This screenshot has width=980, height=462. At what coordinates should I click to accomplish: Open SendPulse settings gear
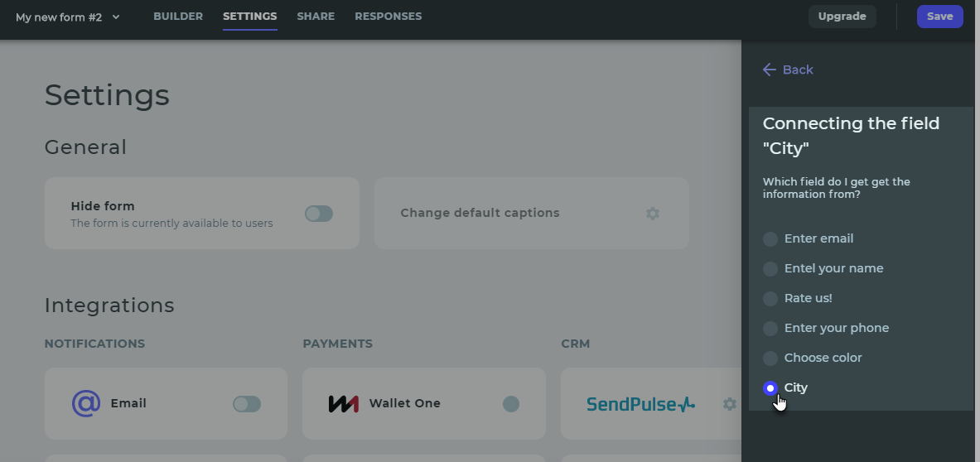pos(729,404)
